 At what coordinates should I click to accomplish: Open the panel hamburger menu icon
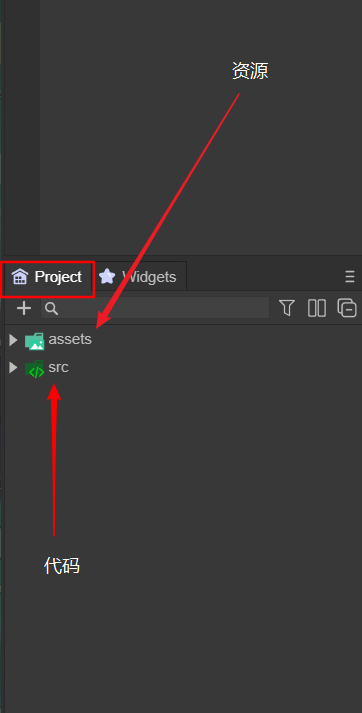349,276
